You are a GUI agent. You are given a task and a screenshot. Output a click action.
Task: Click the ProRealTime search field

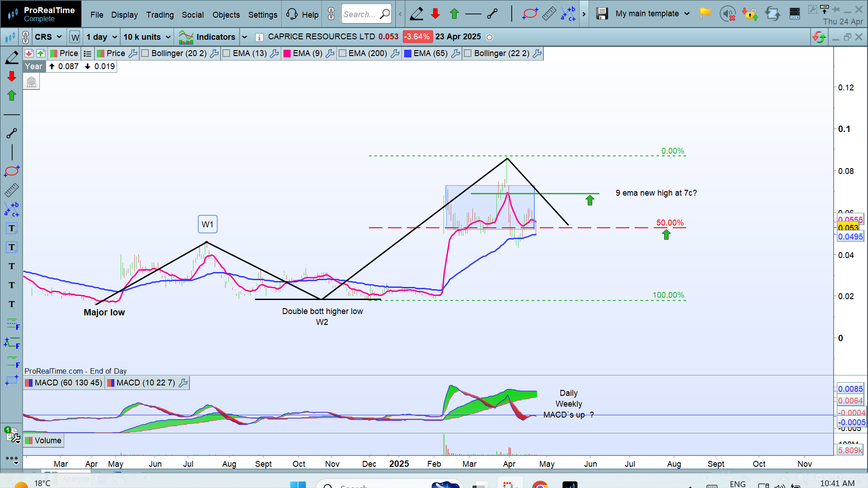pos(366,14)
